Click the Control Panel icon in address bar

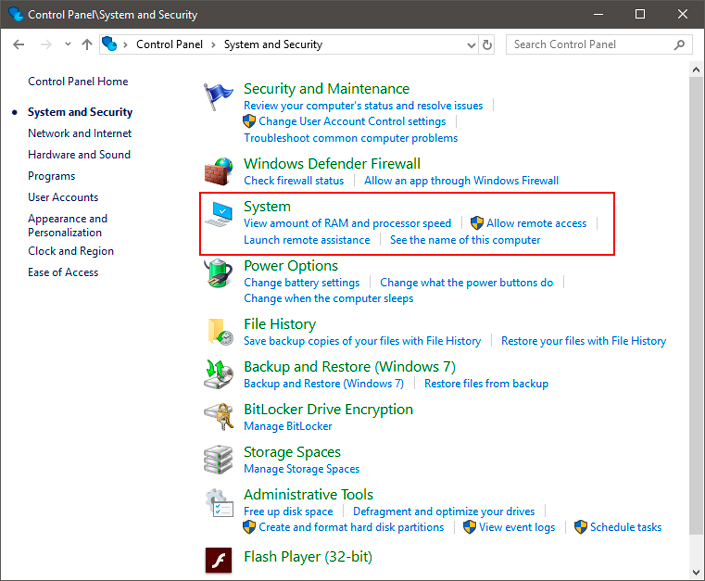pos(109,44)
